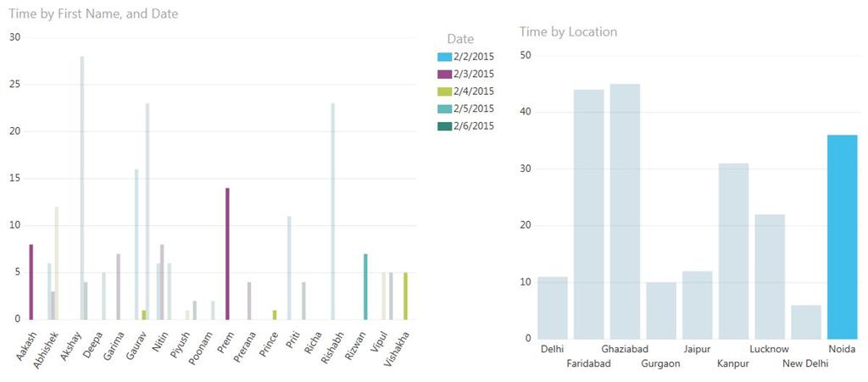This screenshot has height=382, width=868.
Task: Click the Time by Location chart title
Action: [568, 31]
